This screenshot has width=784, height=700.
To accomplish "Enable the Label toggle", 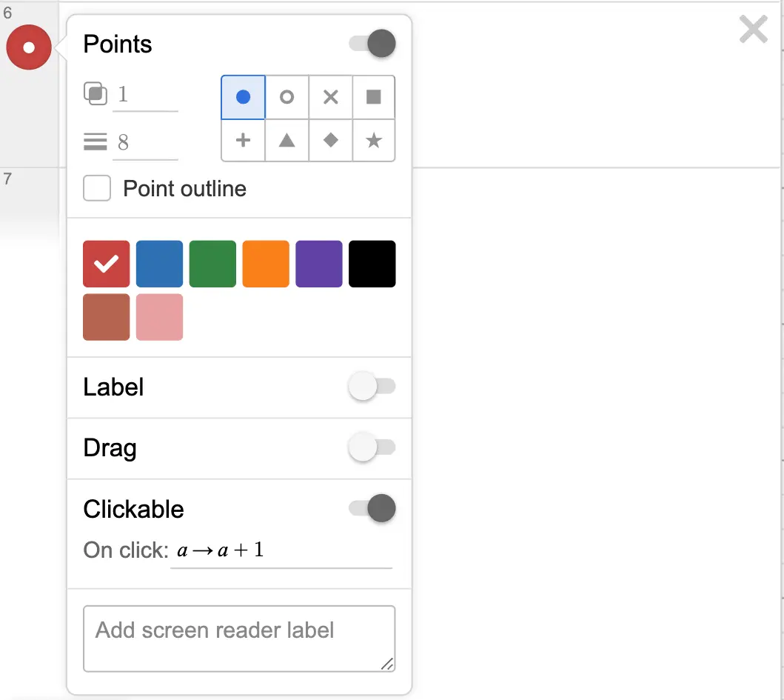I will [x=372, y=387].
